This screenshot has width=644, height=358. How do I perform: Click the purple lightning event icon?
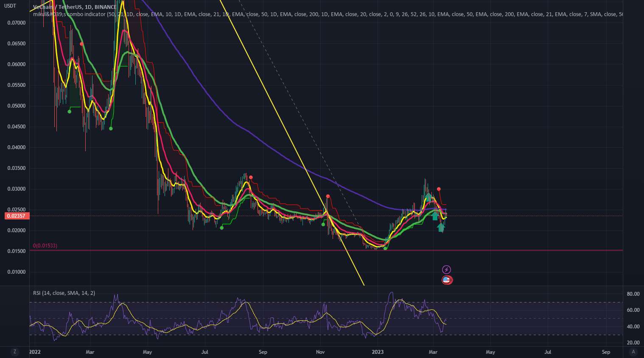pos(446,269)
